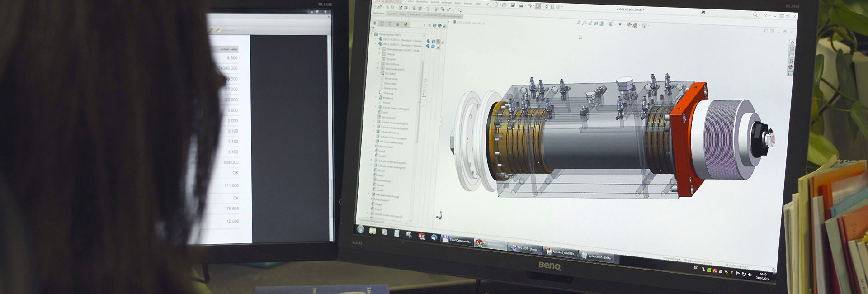Open View Orientation cube icon
868x294 pixels.
point(602,24)
